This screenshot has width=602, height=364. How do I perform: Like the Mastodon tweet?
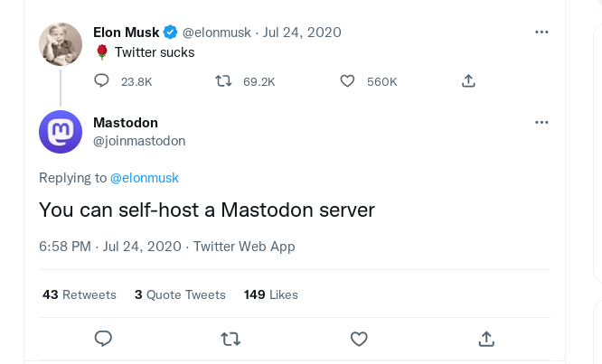pos(359,339)
